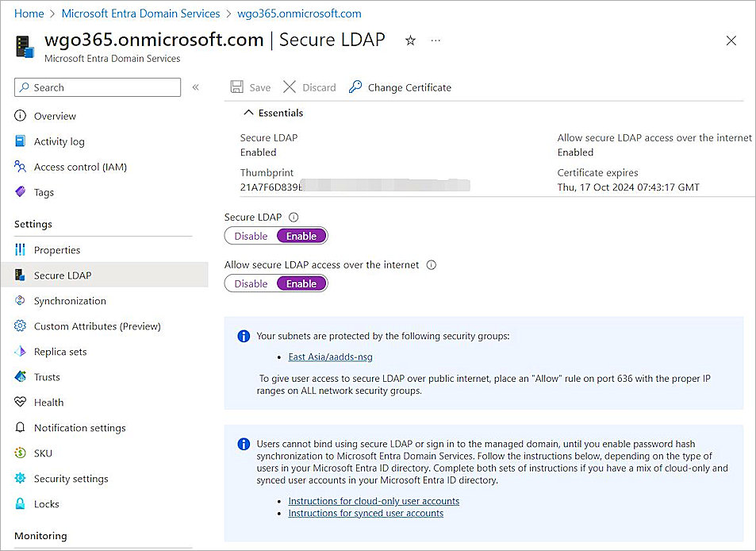The height and width of the screenshot is (551, 756).
Task: Open the more options ellipsis menu
Action: click(435, 40)
